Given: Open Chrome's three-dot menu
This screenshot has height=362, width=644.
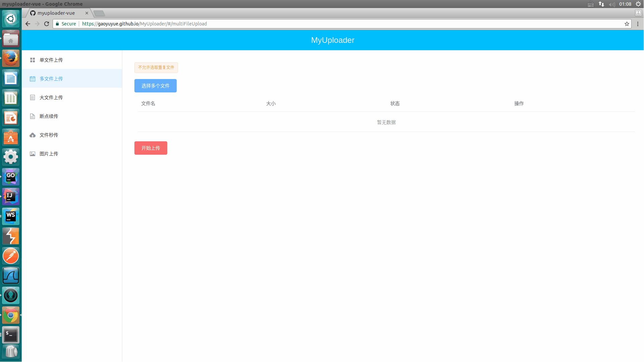Looking at the screenshot, I should click(638, 24).
